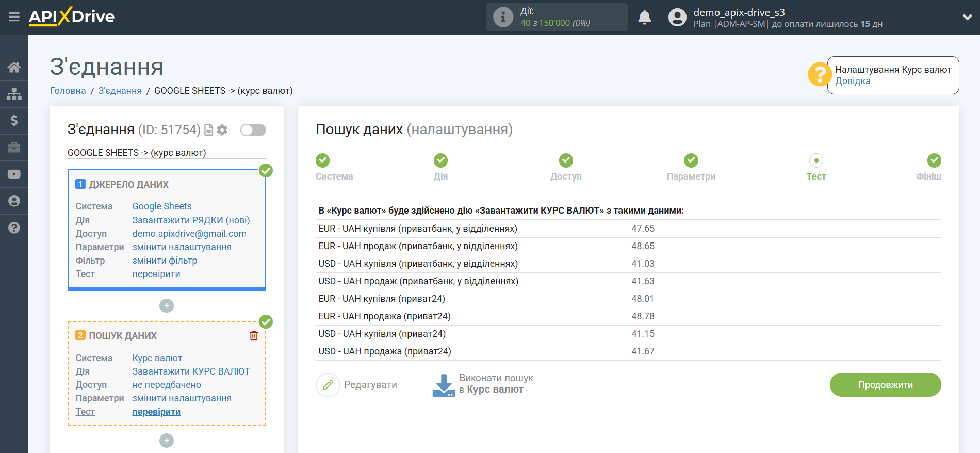Screen dimensions: 980x453
Task: Click the account avatar icon
Action: pyautogui.click(x=677, y=18)
